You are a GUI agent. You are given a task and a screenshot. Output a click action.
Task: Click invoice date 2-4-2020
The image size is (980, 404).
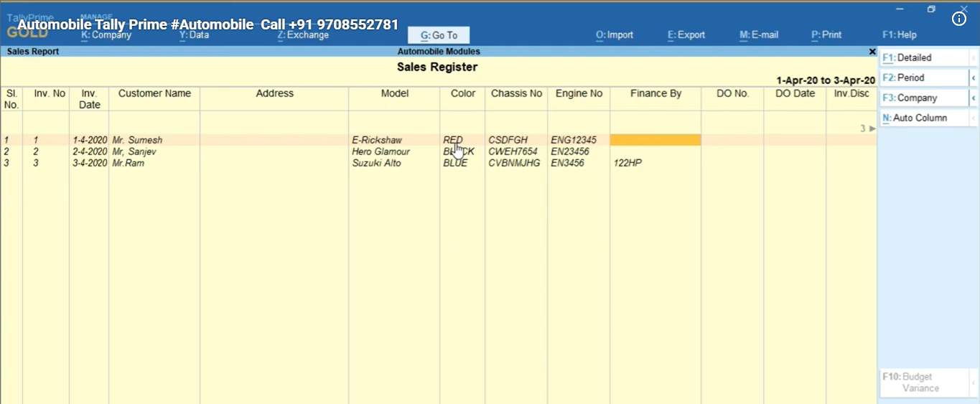[x=90, y=152]
